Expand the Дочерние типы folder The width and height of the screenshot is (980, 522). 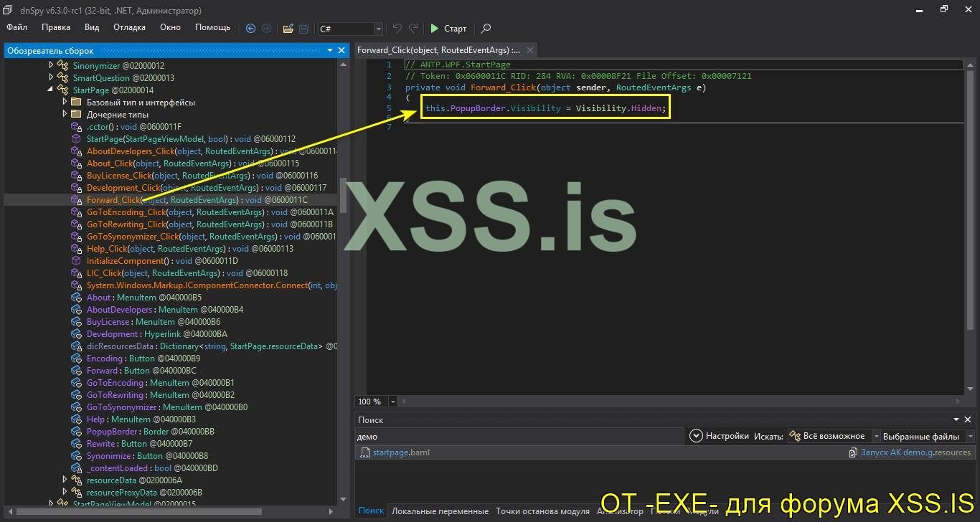tap(65, 114)
